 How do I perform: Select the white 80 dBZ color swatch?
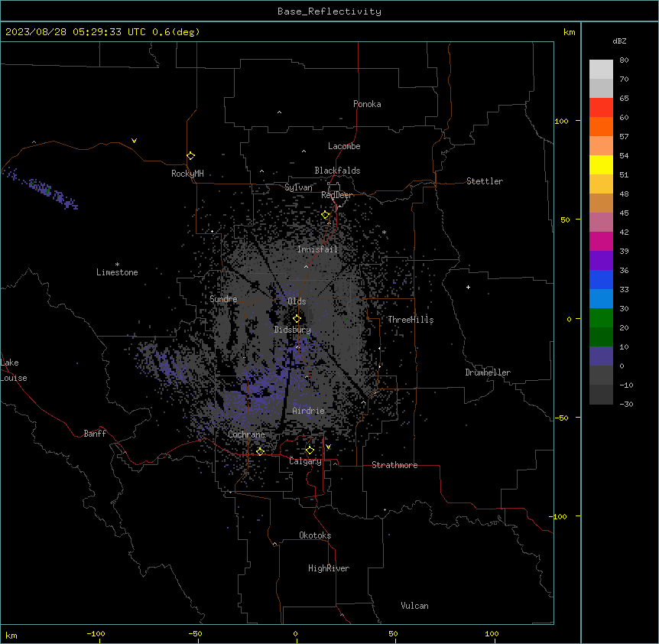601,70
